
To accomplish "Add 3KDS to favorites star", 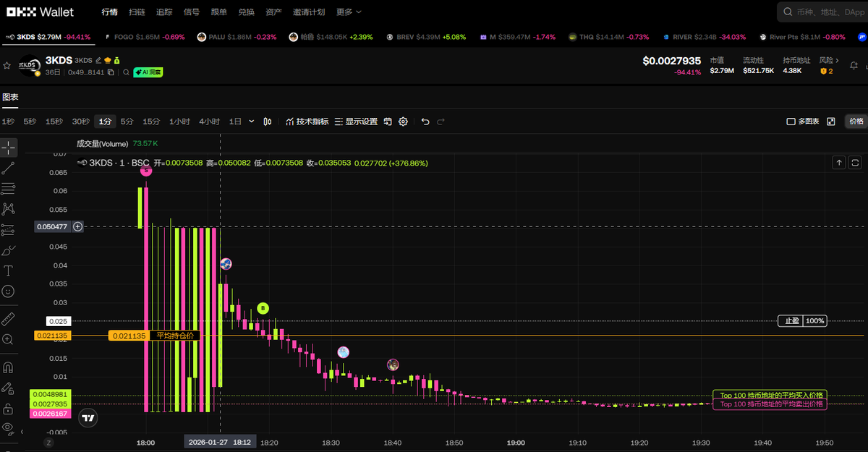I will [7, 65].
